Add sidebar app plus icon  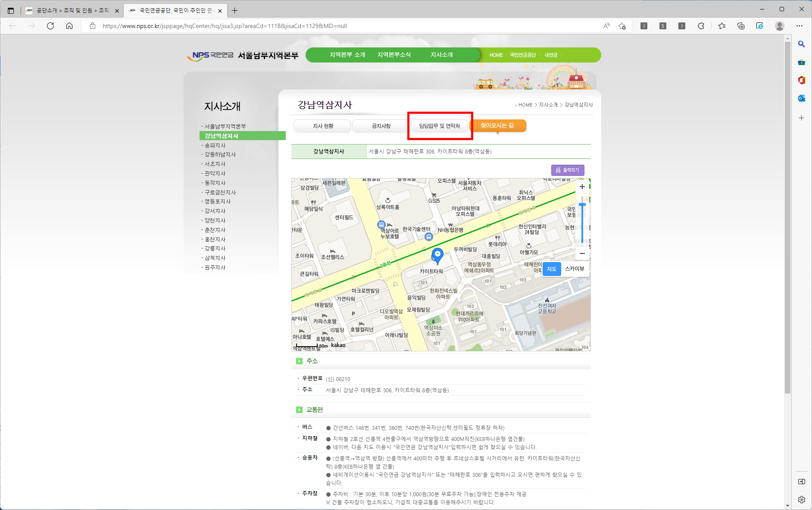tap(801, 118)
